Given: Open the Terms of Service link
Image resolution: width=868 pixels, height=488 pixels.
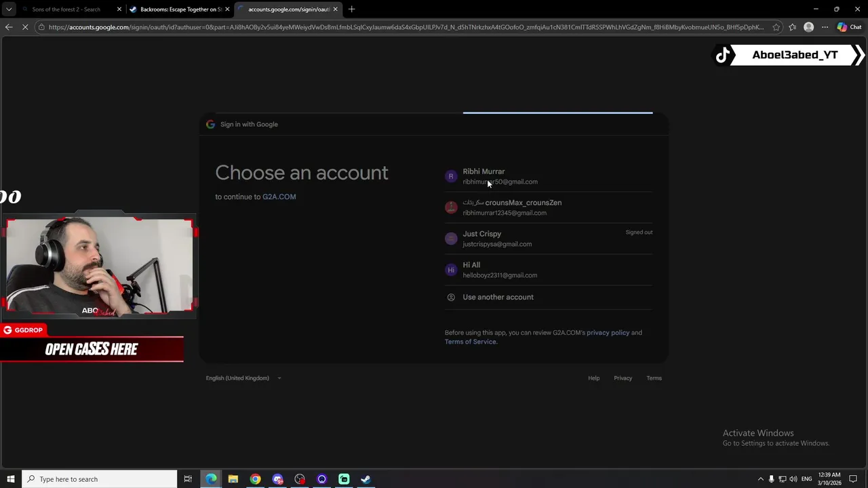Looking at the screenshot, I should coord(470,342).
